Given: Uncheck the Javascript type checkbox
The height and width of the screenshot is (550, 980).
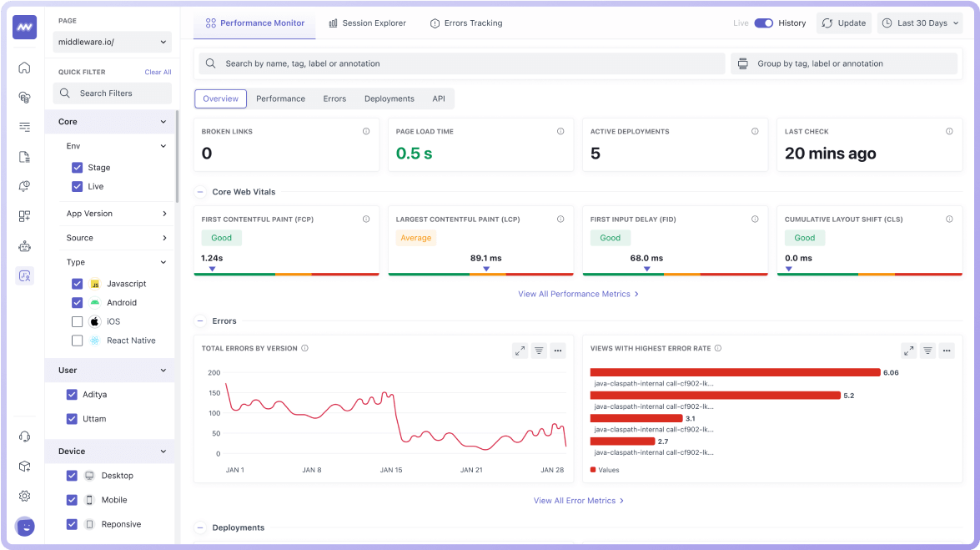Looking at the screenshot, I should [78, 284].
